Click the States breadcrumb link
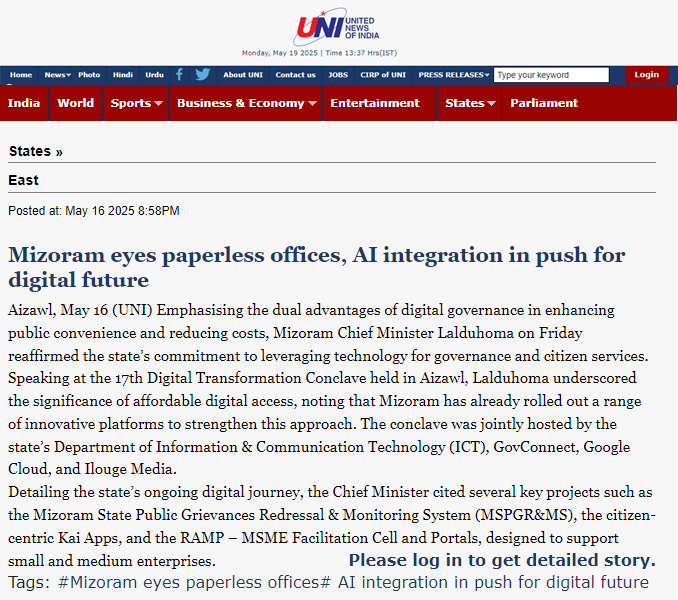Image resolution: width=678 pixels, height=600 pixels. 29,151
